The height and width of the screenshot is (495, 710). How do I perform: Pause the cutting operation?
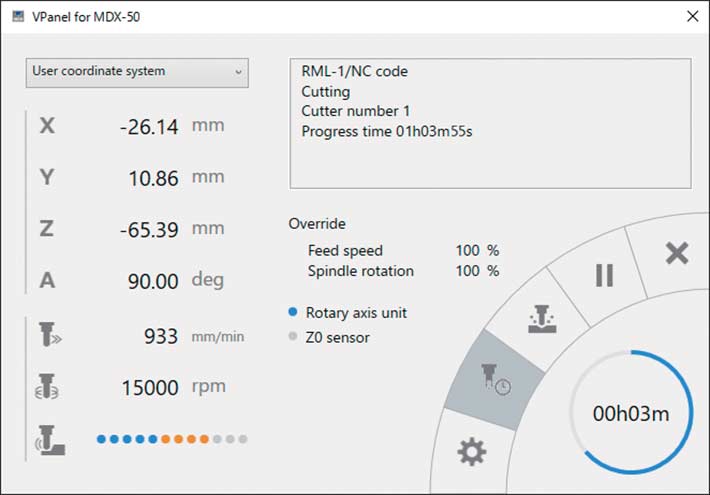point(604,275)
